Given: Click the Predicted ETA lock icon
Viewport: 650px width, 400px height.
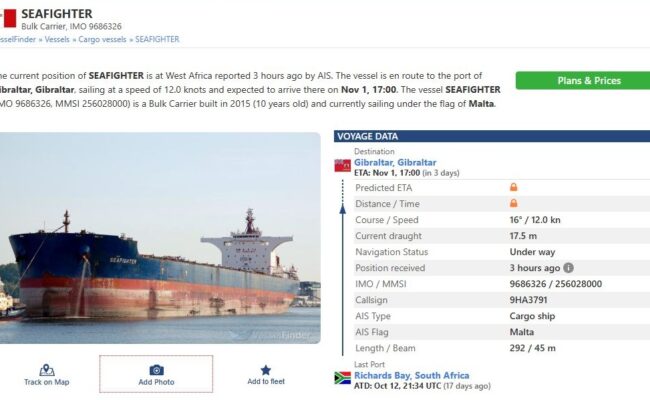Looking at the screenshot, I should 514,187.
